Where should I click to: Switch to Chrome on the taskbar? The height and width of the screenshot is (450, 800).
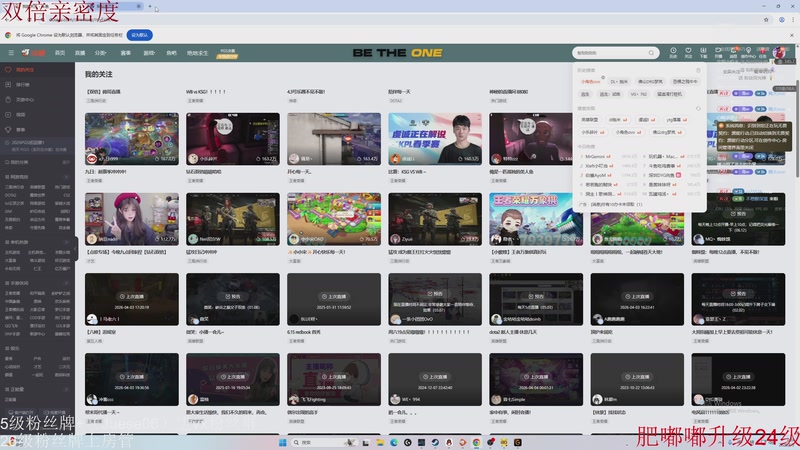[477, 442]
